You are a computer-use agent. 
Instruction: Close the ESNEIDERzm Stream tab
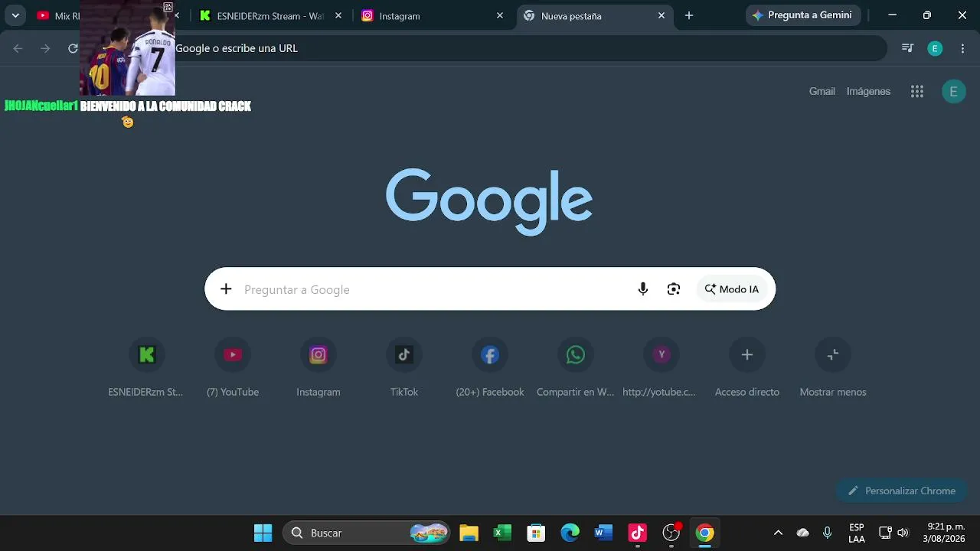tap(338, 15)
